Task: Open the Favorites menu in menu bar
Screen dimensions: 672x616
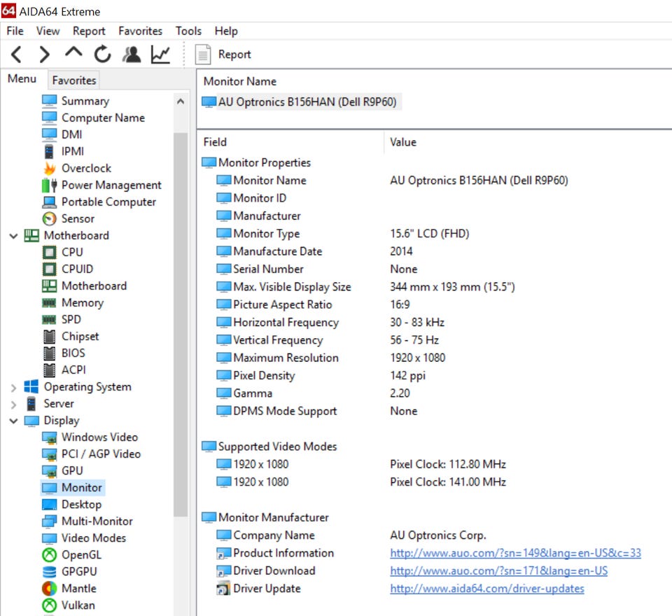Action: pos(140,31)
